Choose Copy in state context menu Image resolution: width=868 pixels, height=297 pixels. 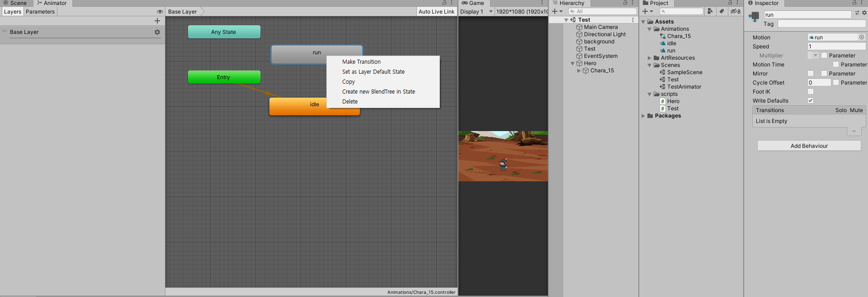383,82
